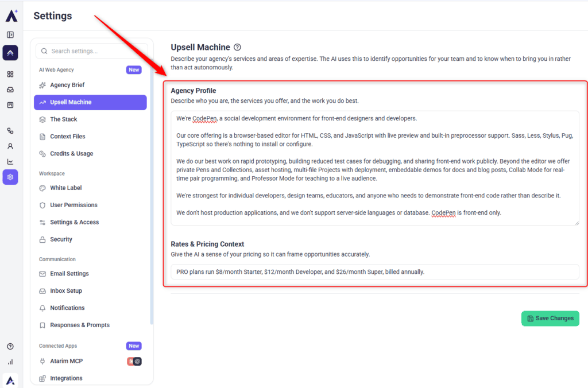The image size is (588, 388).
Task: Open Agency Brief settings
Action: tap(90, 85)
